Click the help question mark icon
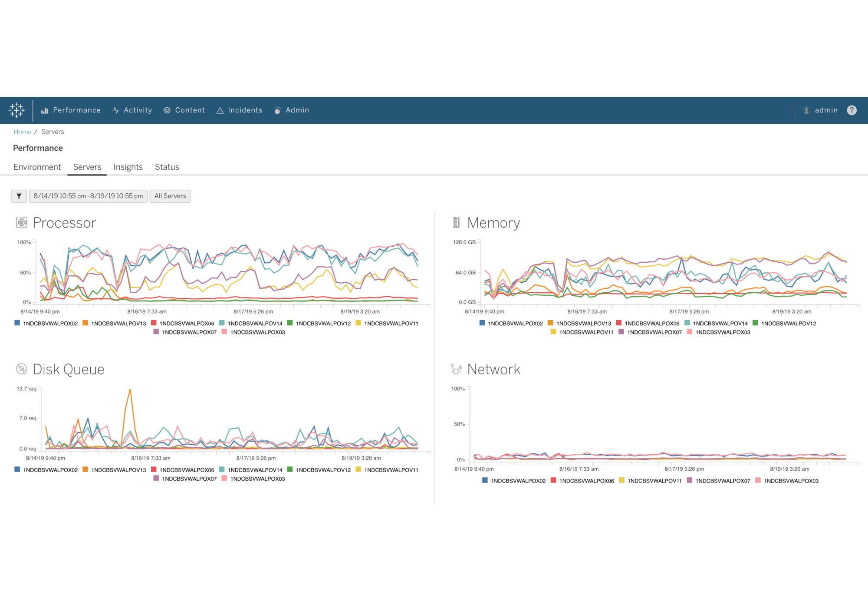This screenshot has height=608, width=868. (852, 110)
